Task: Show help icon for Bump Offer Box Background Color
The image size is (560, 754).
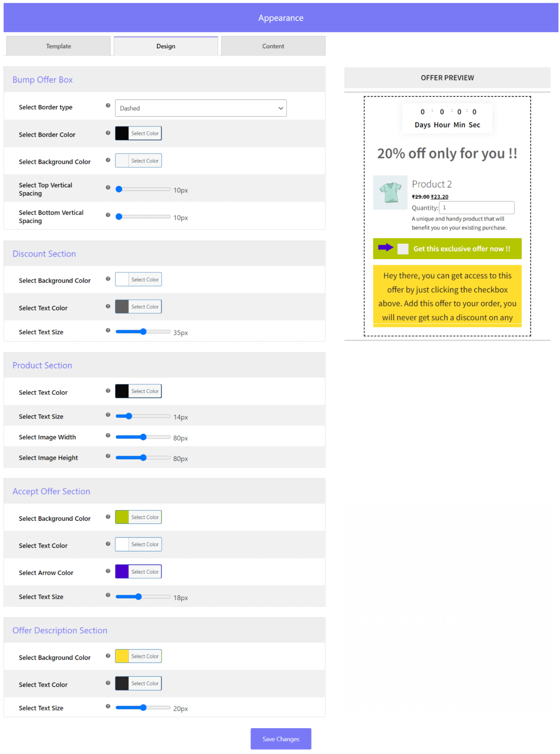Action: (x=108, y=160)
